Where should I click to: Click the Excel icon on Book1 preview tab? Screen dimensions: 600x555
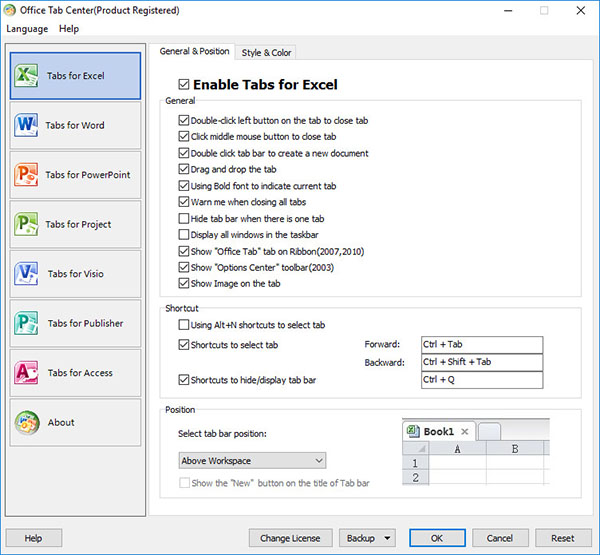412,431
